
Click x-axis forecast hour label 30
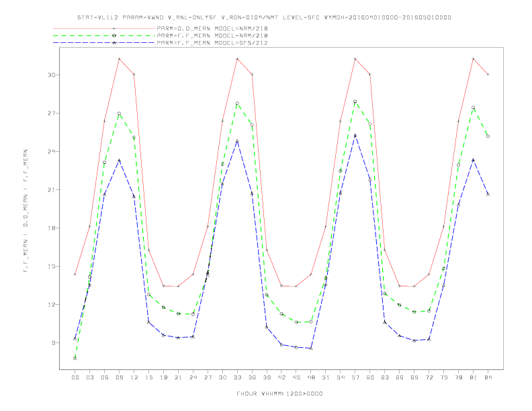point(222,377)
